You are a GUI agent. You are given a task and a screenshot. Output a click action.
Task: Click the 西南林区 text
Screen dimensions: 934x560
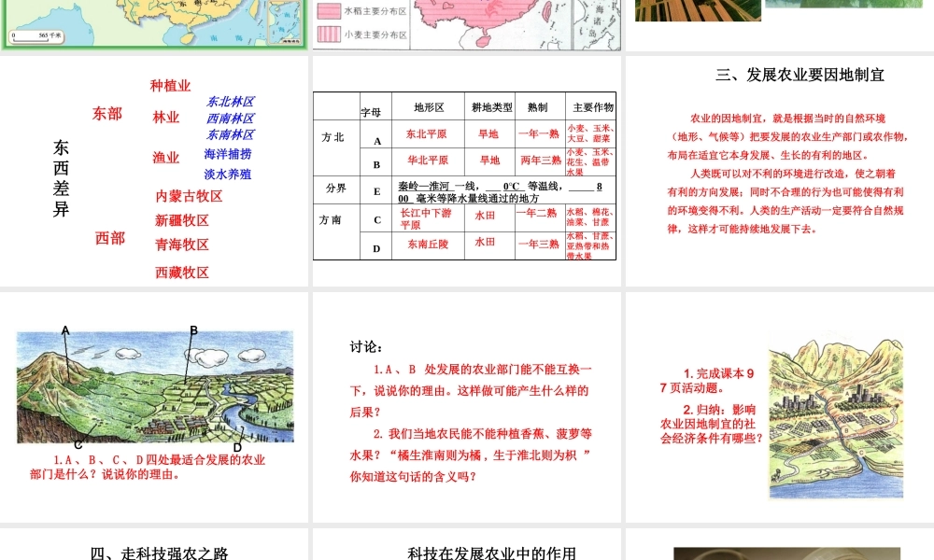231,119
